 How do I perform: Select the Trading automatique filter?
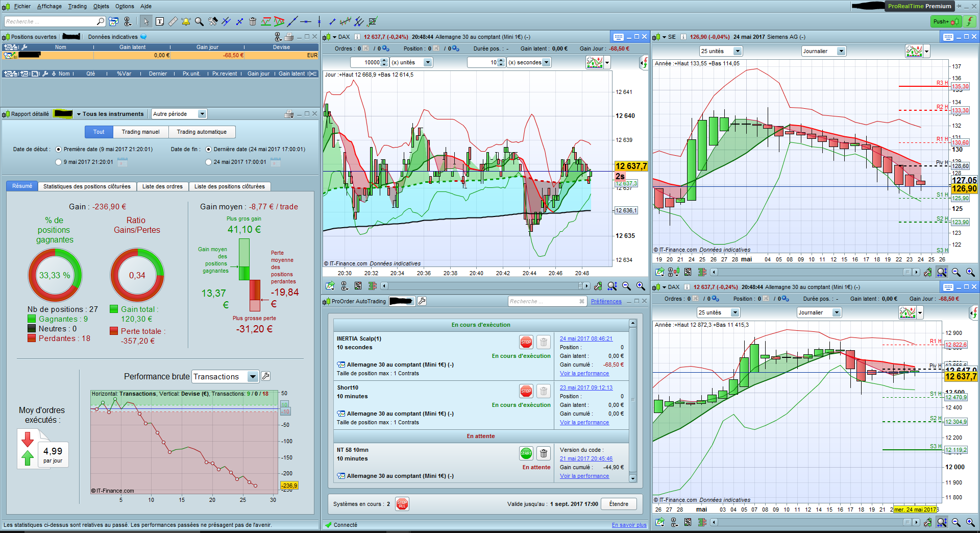coord(202,132)
